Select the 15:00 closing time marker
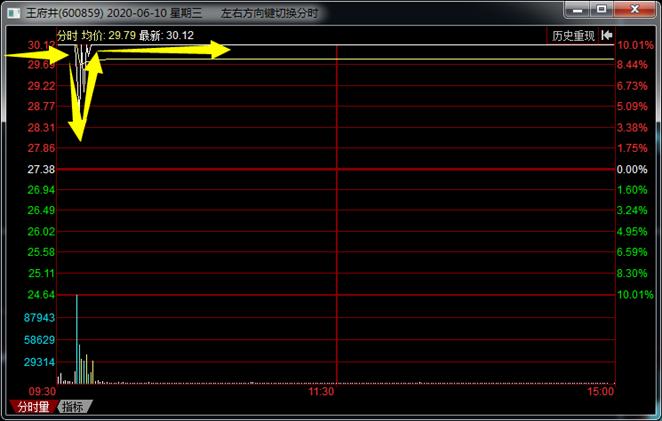 pos(600,393)
